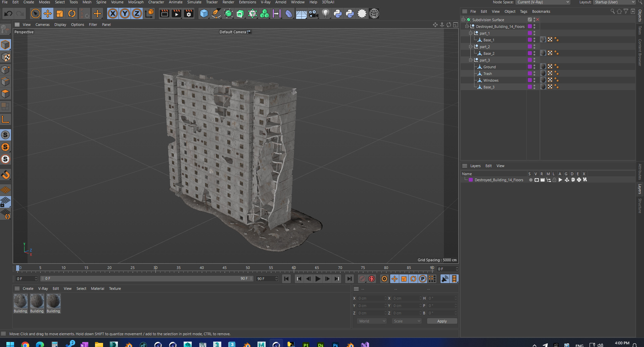The image size is (644, 347).
Task: Select the first Building material thumbnail
Action: 20,301
